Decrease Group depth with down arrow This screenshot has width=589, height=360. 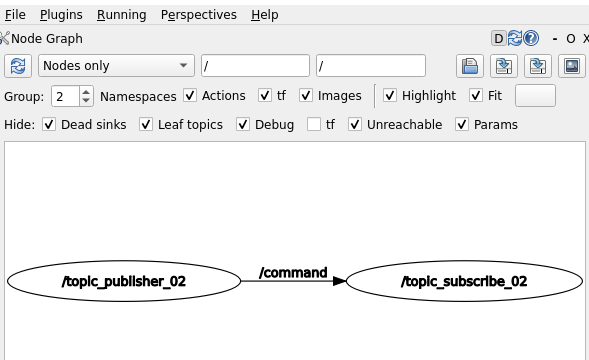pyautogui.click(x=86, y=101)
